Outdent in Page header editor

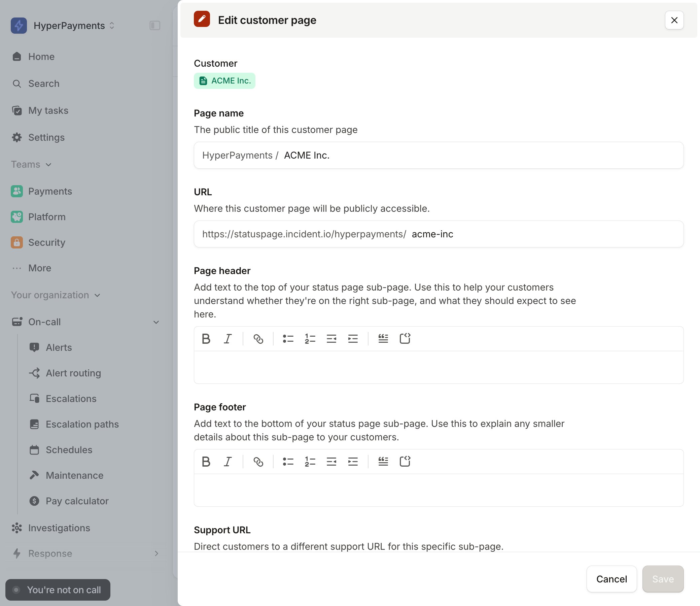click(331, 338)
